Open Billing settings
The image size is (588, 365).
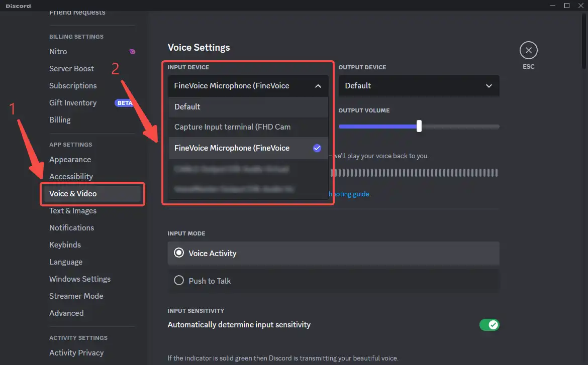pyautogui.click(x=60, y=120)
